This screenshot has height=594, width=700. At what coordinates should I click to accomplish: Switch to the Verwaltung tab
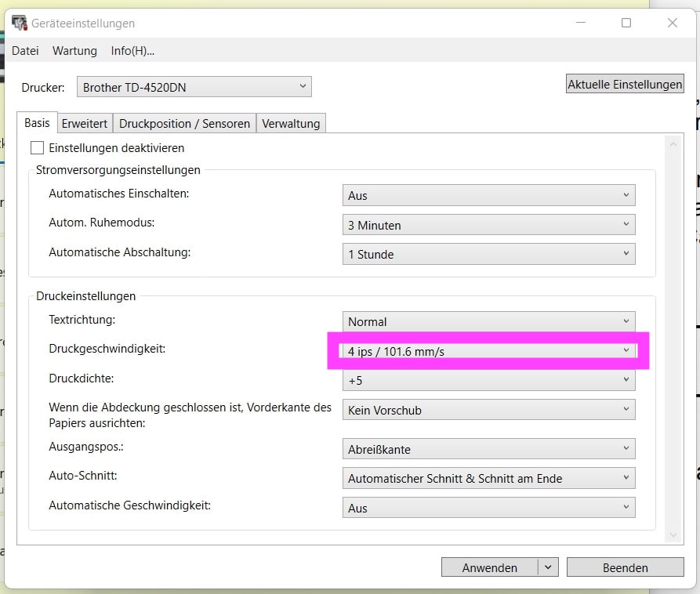click(291, 124)
